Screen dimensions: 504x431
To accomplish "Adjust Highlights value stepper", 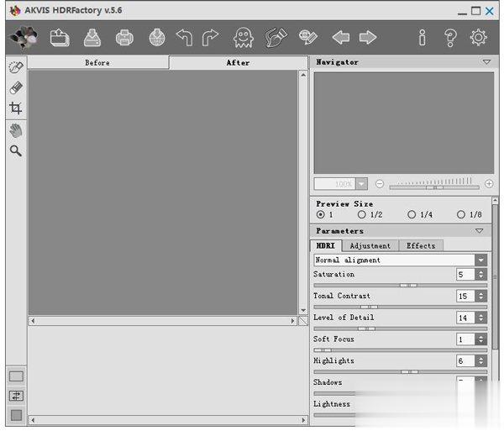I will coord(480,360).
